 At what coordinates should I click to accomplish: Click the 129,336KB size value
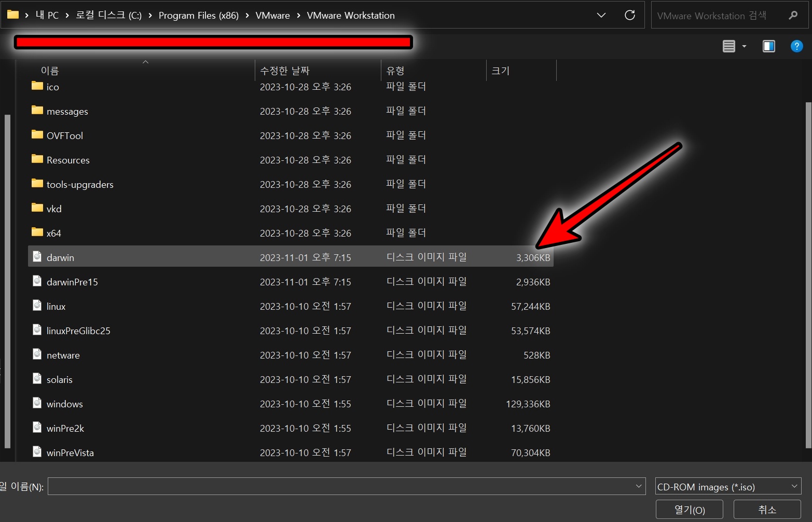pos(528,404)
